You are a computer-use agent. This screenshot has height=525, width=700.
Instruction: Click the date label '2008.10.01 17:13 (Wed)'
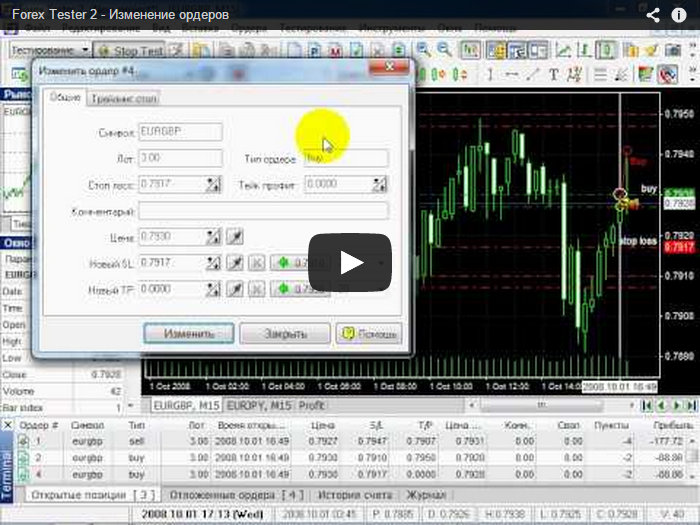click(x=202, y=514)
